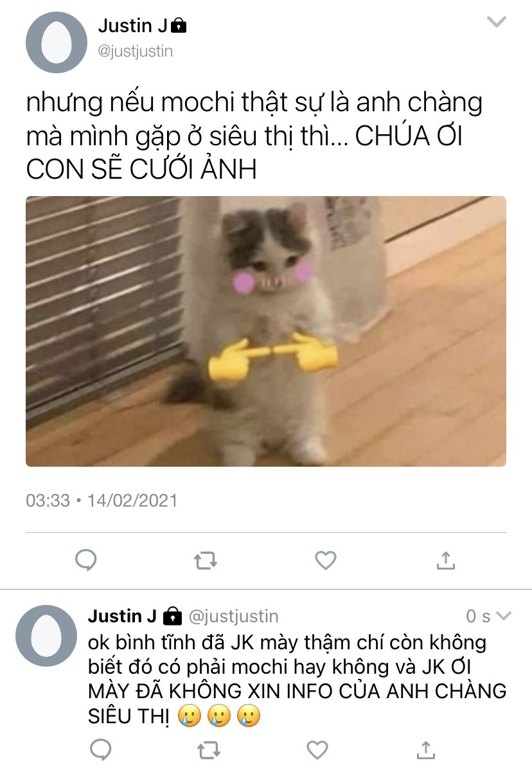Viewport: 532px width, 774px height.
Task: Open the chevron menu on the main tweet
Action: (x=497, y=22)
